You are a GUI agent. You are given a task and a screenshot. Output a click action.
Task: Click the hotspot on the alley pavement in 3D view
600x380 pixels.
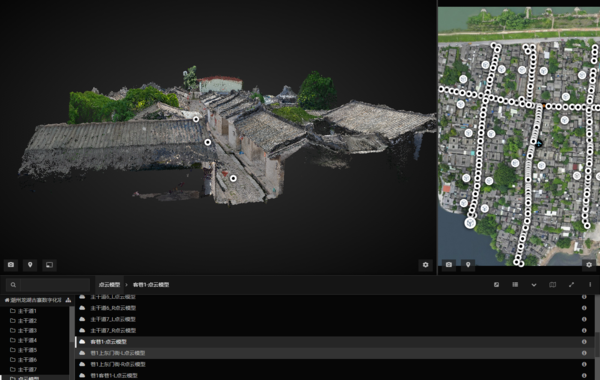coord(233,178)
